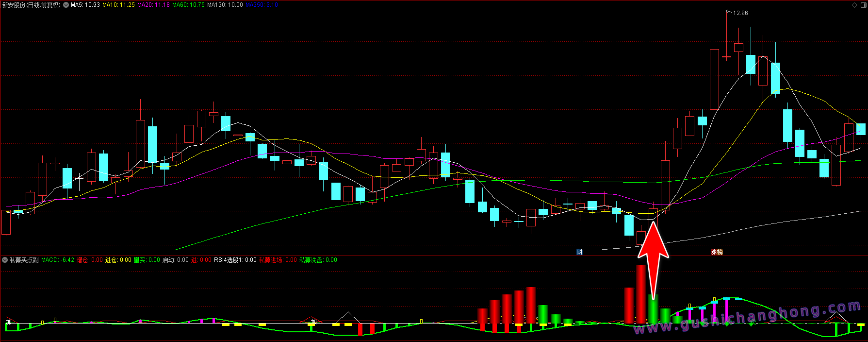The image size is (868, 342).
Task: Select the MA5 moving average label
Action: click(x=85, y=5)
